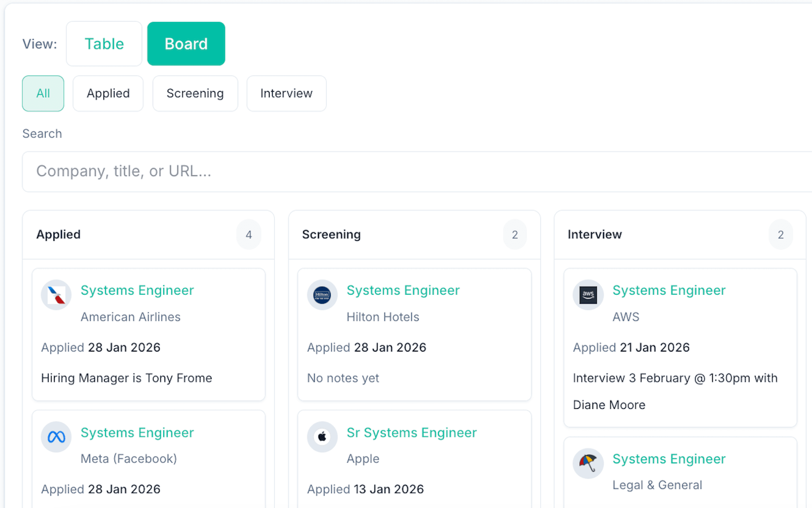Toggle the Interview filter pill
This screenshot has width=812, height=508.
(286, 93)
